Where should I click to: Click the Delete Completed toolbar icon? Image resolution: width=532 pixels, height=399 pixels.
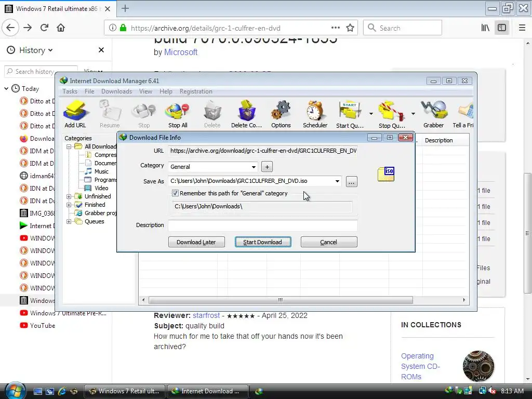[x=246, y=114]
